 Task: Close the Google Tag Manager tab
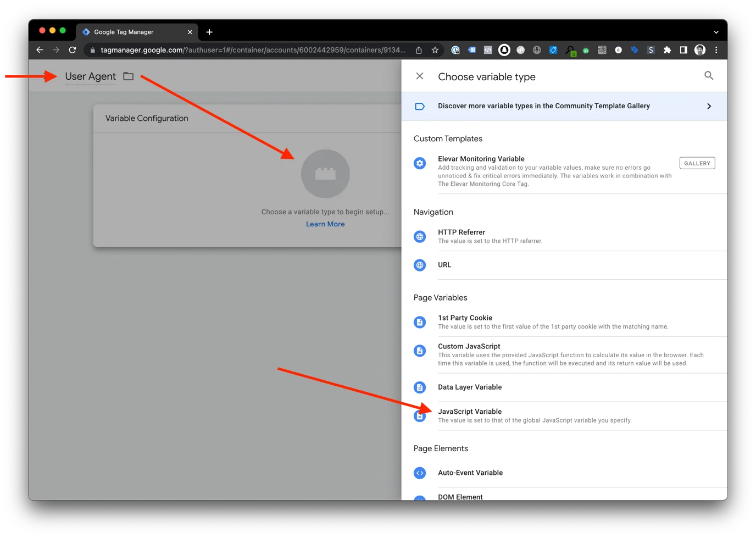click(x=190, y=32)
